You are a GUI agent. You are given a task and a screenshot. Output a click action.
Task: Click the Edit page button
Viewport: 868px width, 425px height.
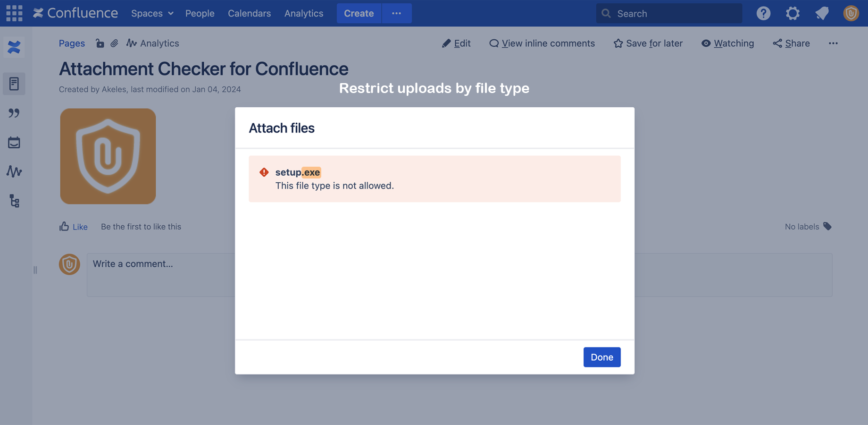click(x=456, y=43)
